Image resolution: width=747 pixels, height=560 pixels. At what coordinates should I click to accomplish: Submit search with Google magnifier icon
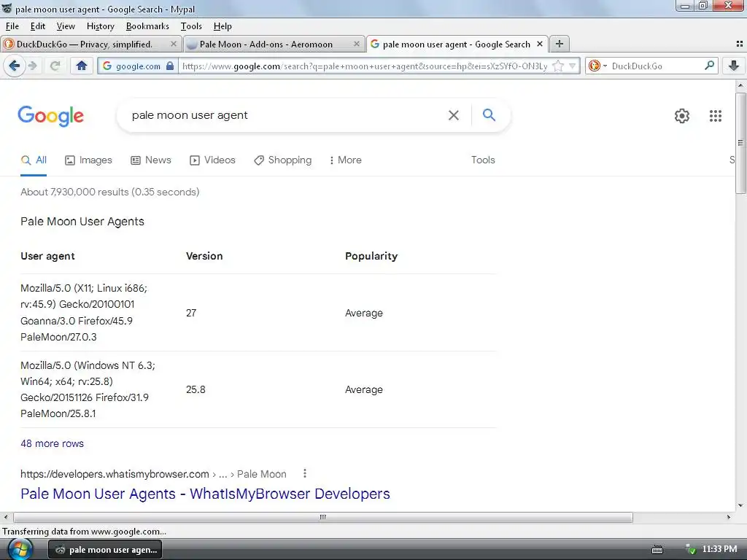tap(489, 114)
